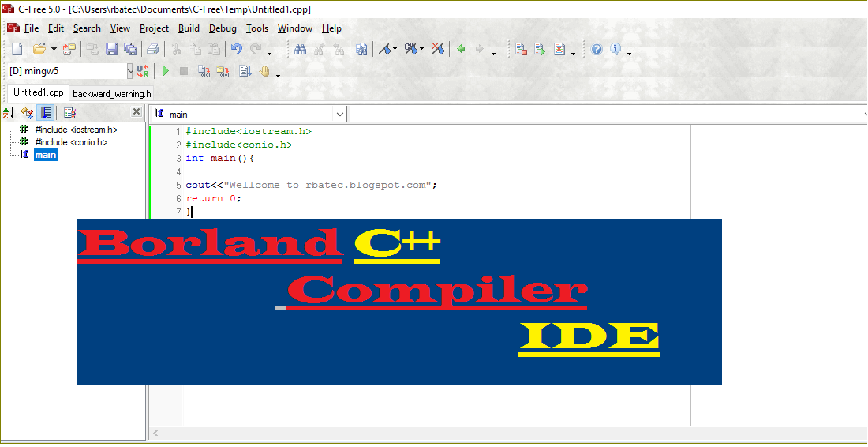Click the symbol type grouping icon
This screenshot has width=868, height=447.
click(27, 113)
